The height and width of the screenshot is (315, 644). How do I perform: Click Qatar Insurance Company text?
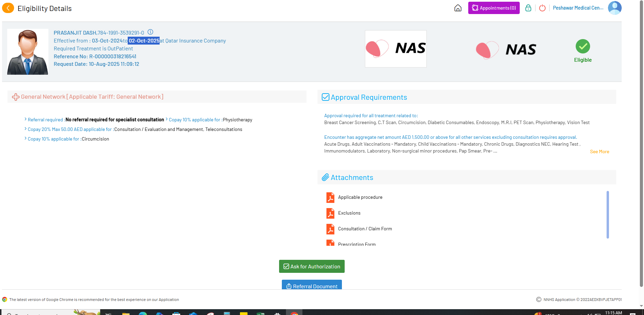click(x=196, y=41)
